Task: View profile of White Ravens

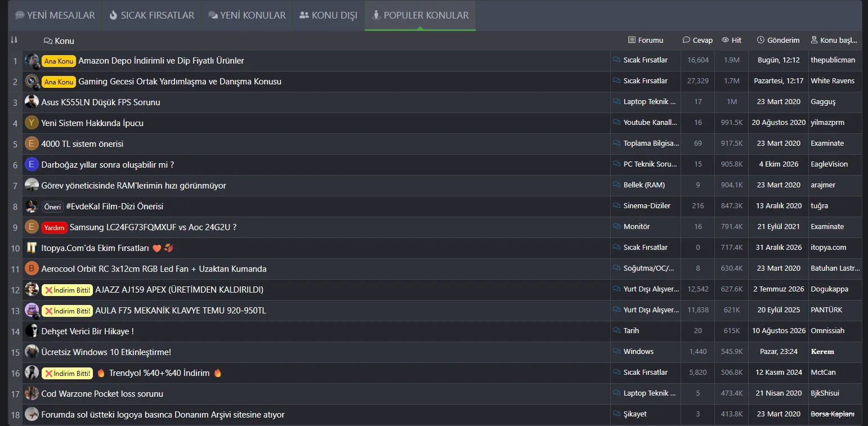Action: [833, 81]
